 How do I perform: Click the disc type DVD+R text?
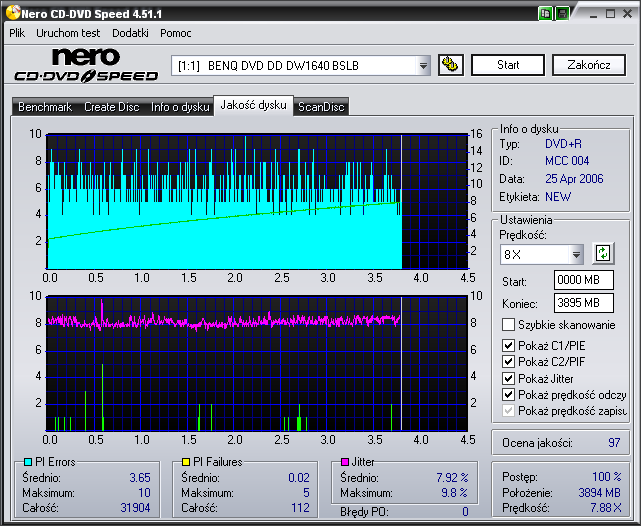(x=563, y=144)
